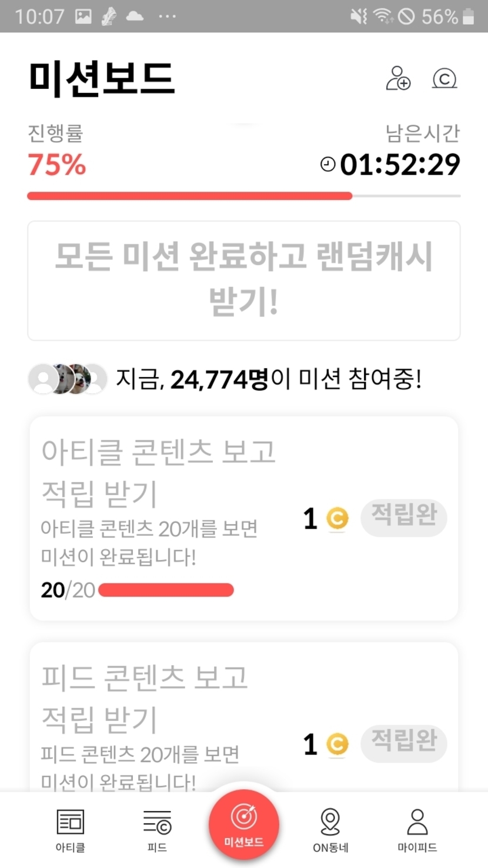Click the red overall progress bar
Image resolution: width=488 pixels, height=868 pixels.
click(x=189, y=196)
